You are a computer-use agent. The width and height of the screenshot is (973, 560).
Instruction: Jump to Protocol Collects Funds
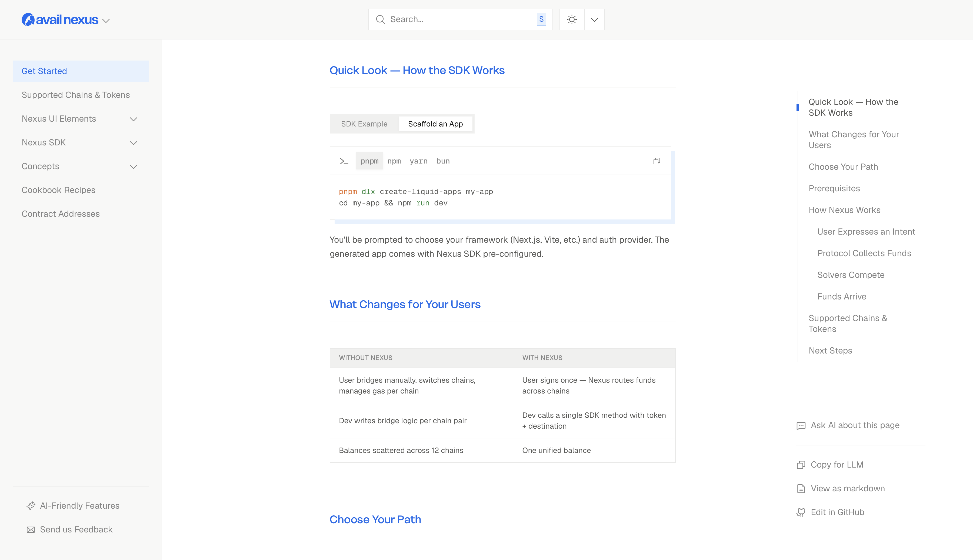(864, 253)
